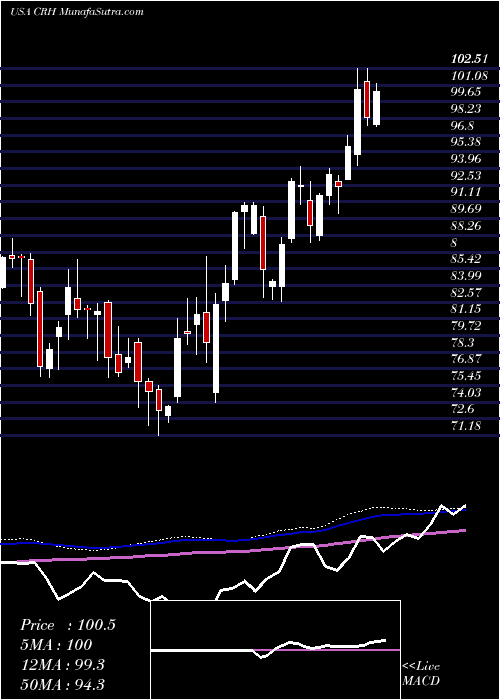
Task: Select the 81.15 price axis label
Action: [467, 309]
